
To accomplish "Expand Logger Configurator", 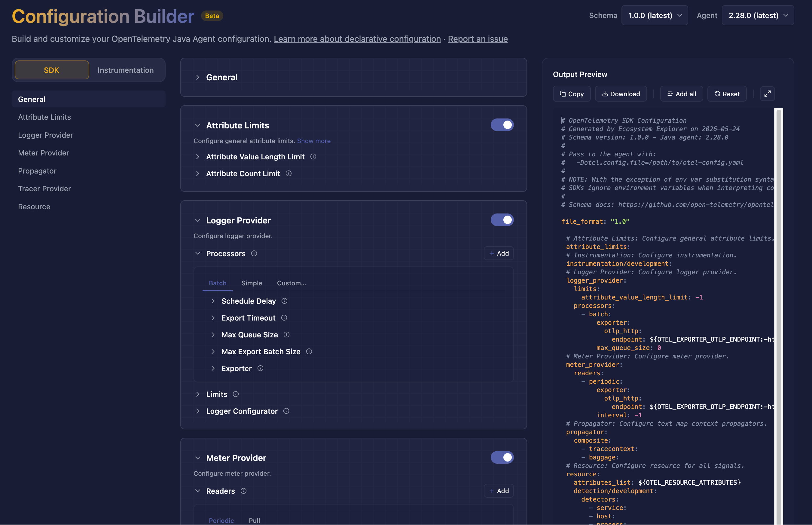I will (x=198, y=411).
